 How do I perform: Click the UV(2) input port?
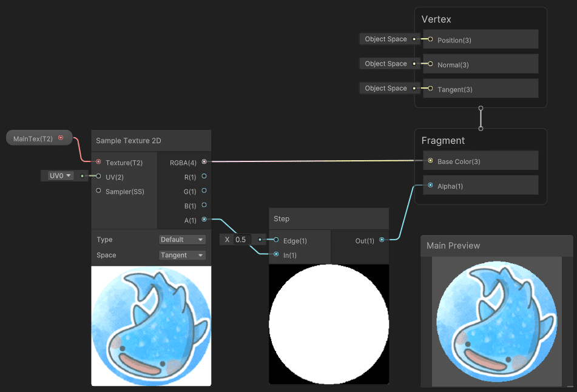click(x=98, y=176)
